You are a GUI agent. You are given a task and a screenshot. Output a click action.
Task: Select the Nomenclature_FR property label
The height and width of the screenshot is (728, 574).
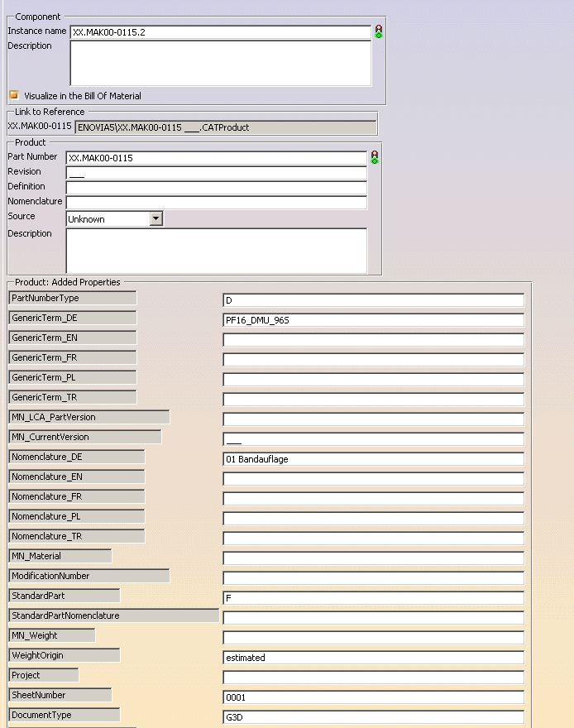[x=77, y=496]
